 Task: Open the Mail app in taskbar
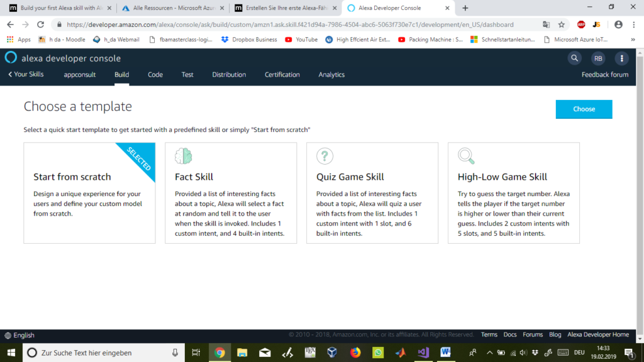265,353
